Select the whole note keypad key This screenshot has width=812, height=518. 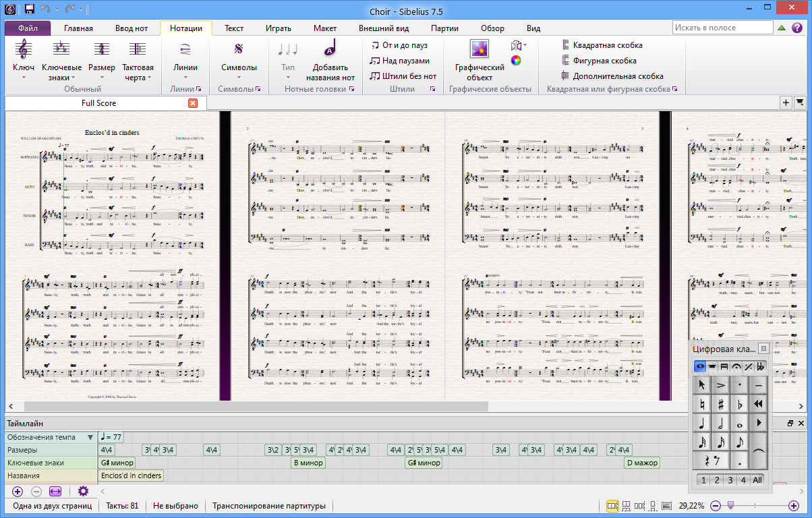click(x=740, y=424)
